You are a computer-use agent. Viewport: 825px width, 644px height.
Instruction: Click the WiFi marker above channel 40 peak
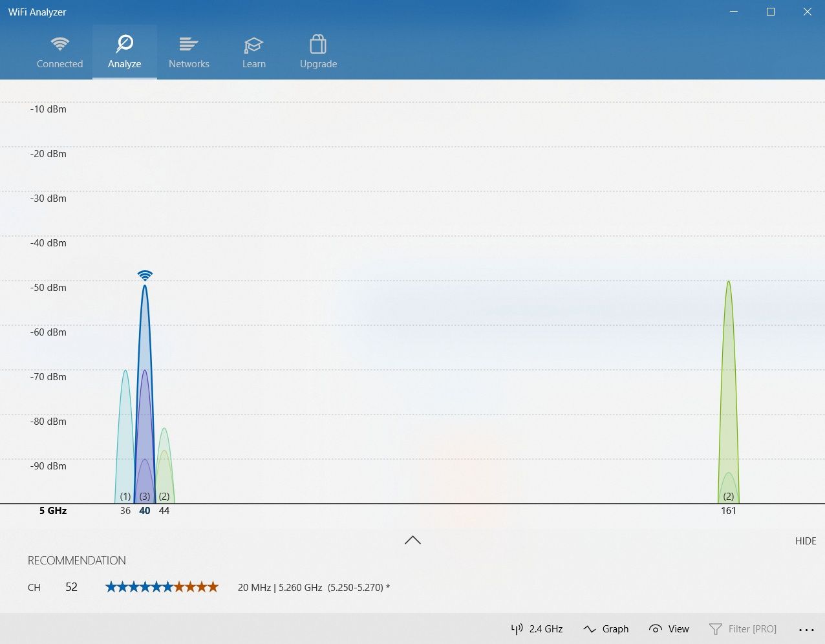pyautogui.click(x=145, y=274)
